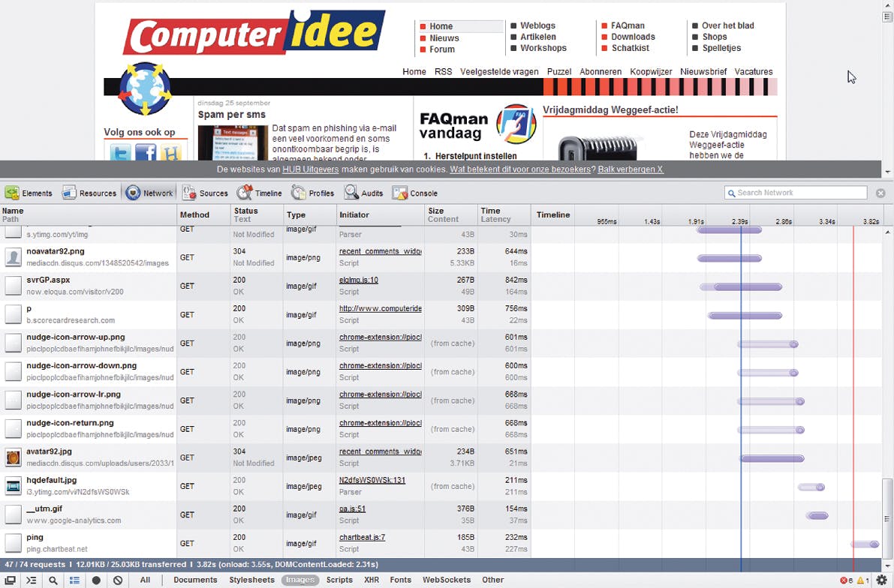The image size is (894, 588).
Task: Open the Forum link on the webpage
Action: (442, 49)
